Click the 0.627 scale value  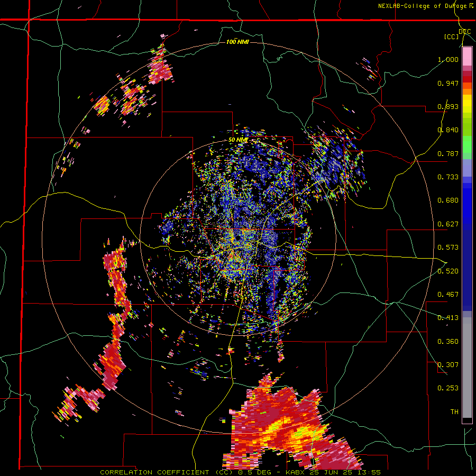448,224
